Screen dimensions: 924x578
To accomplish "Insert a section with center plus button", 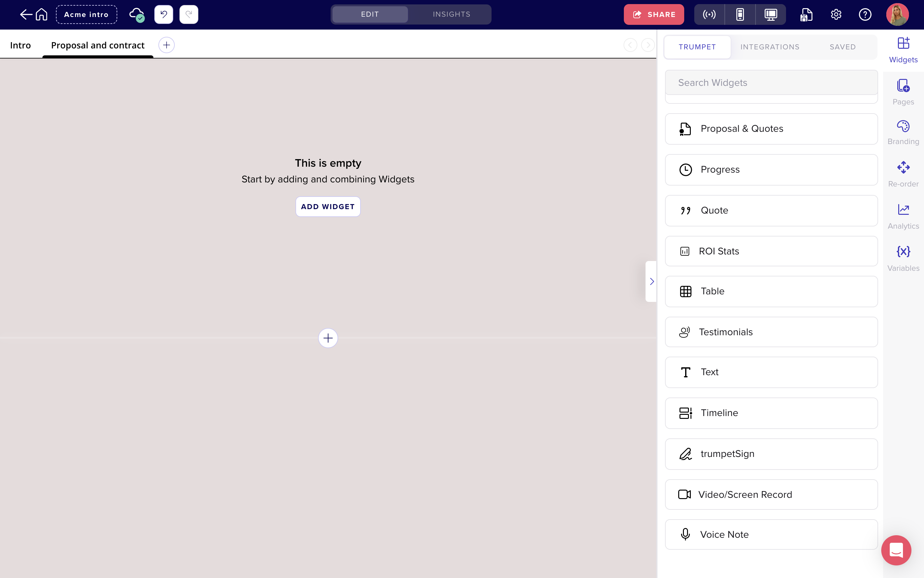I will [328, 338].
